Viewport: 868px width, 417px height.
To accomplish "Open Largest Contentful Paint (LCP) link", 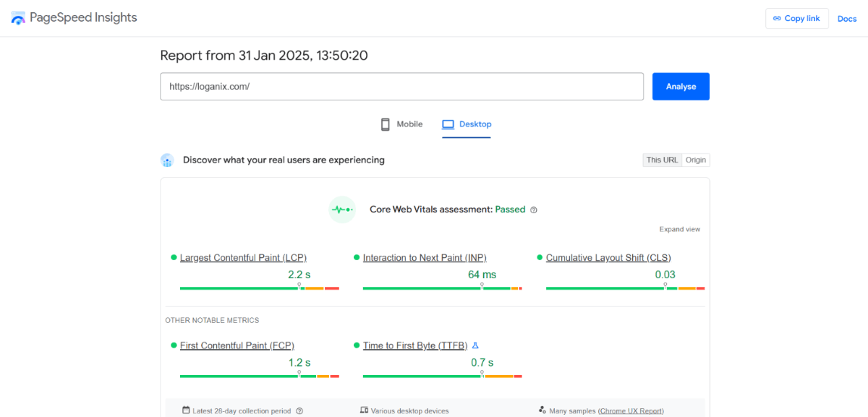I will (243, 257).
